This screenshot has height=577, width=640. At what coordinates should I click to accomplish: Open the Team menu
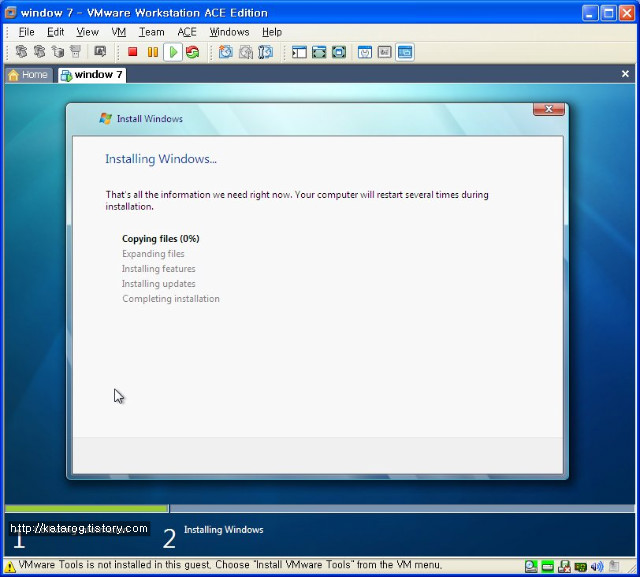151,32
